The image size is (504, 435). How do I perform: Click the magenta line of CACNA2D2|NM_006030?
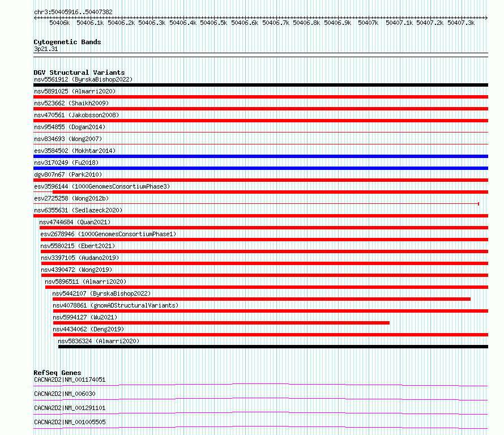click(x=260, y=399)
